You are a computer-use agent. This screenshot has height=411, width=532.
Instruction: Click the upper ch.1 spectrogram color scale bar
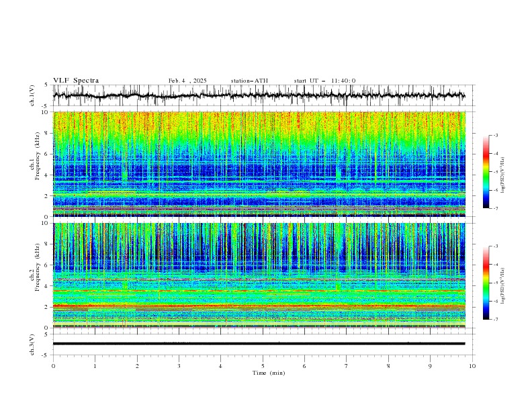tap(486, 171)
